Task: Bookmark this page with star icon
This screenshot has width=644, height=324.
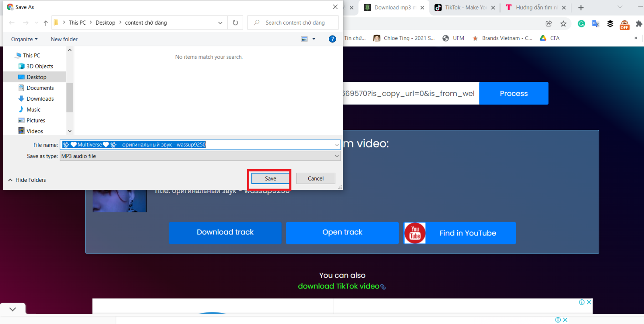Action: [x=563, y=24]
